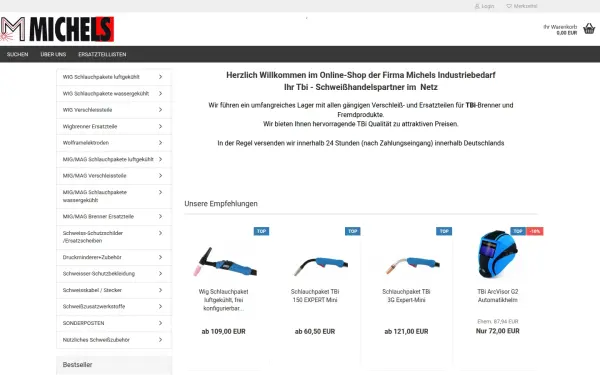The width and height of the screenshot is (600, 375).
Task: Click TOP badge on TBi 3G Expert-Mini
Action: point(444,231)
